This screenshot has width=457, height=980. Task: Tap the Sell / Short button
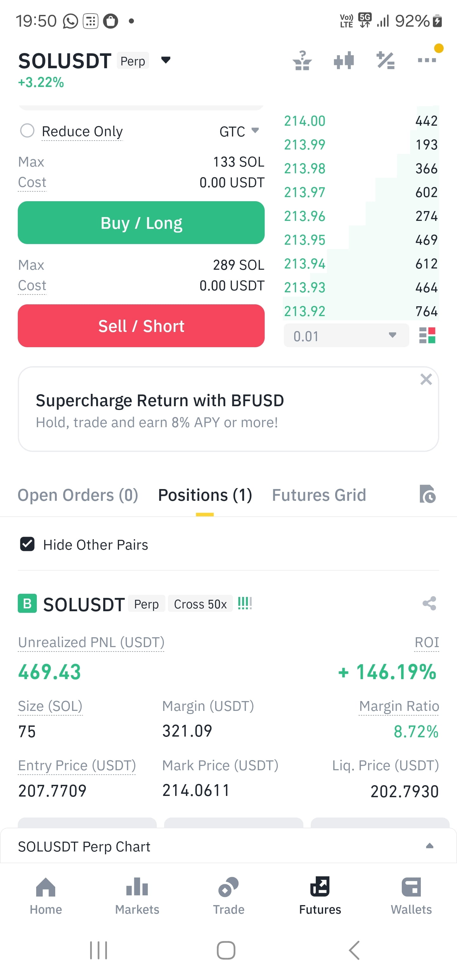[x=141, y=326]
